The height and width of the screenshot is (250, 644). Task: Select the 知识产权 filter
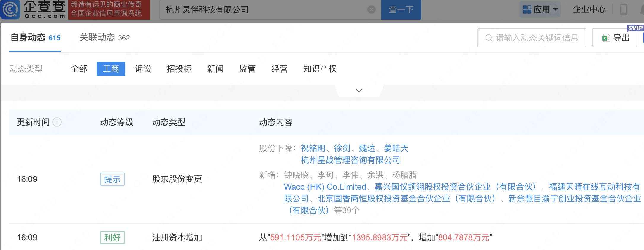click(x=320, y=69)
